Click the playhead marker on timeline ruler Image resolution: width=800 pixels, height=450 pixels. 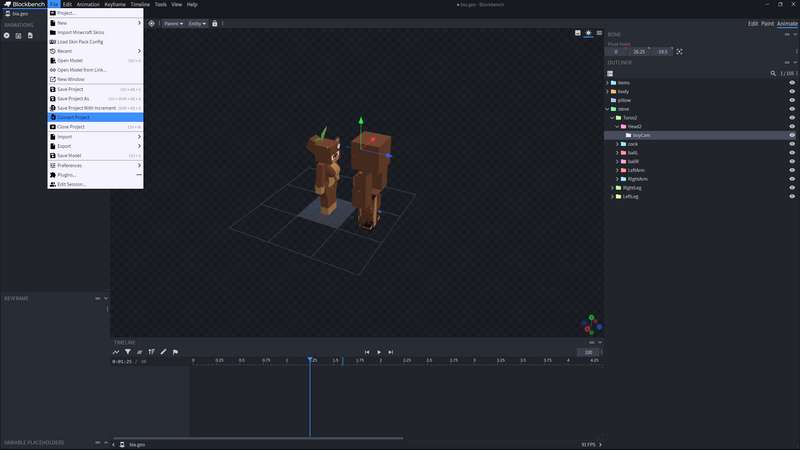click(x=310, y=360)
